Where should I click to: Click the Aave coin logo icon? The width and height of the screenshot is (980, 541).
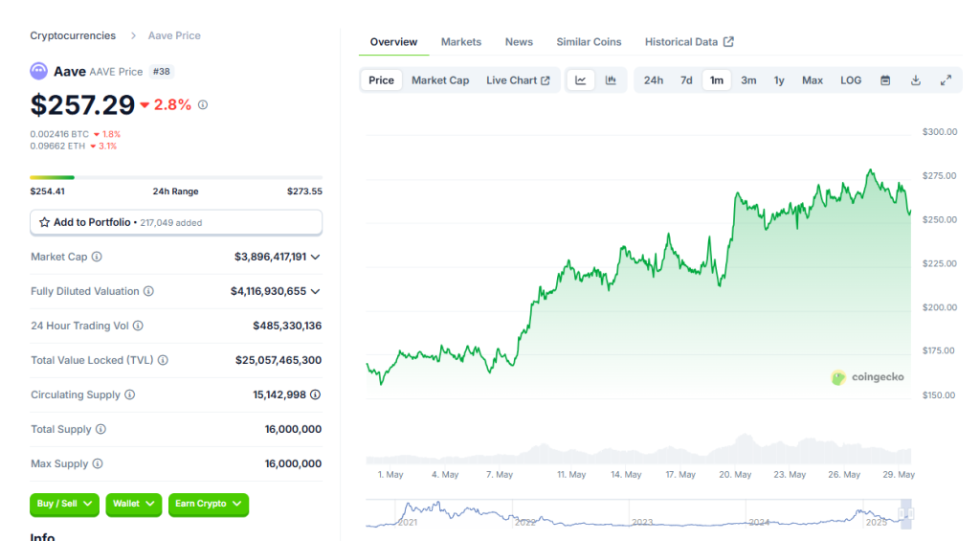pyautogui.click(x=38, y=71)
